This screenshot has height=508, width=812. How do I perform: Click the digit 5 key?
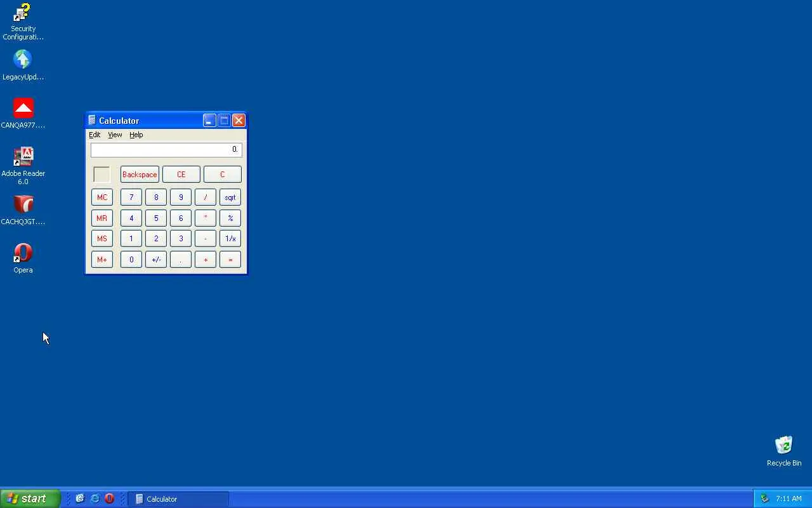tap(156, 218)
